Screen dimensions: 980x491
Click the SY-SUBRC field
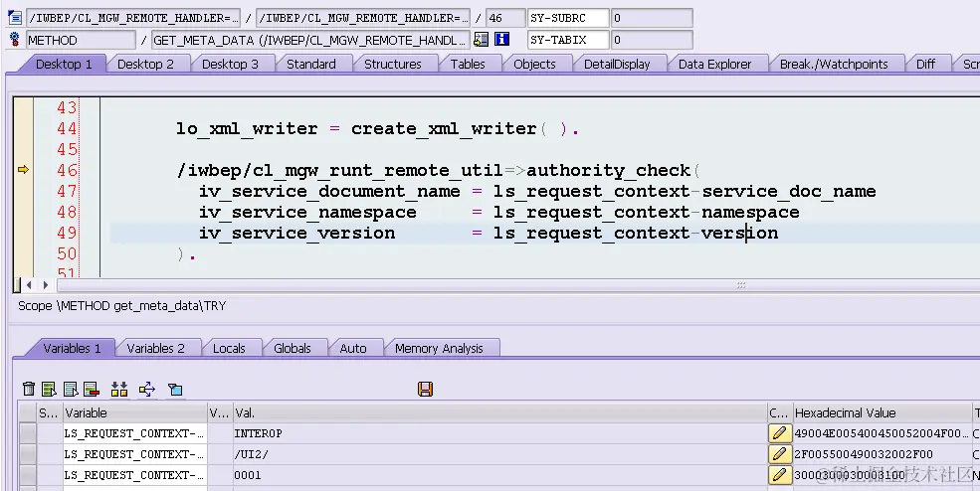(568, 18)
